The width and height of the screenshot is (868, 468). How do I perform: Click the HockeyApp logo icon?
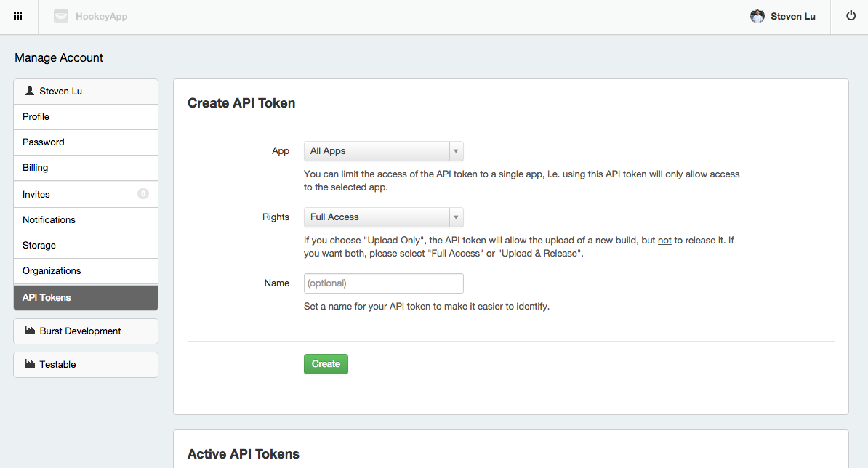click(x=61, y=16)
